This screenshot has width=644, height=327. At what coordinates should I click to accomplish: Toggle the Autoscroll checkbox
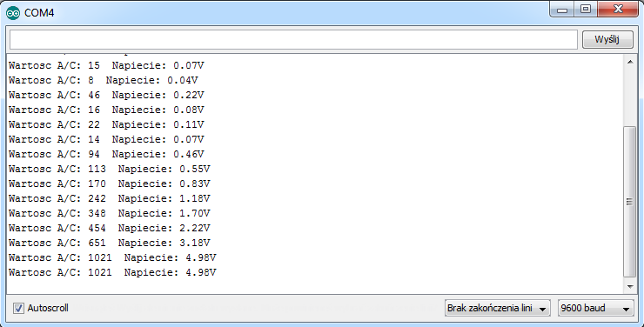18,308
